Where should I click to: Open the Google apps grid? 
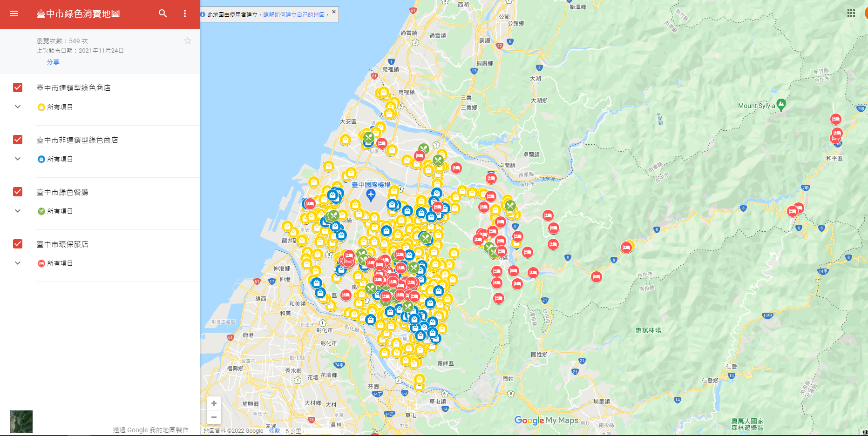click(851, 13)
